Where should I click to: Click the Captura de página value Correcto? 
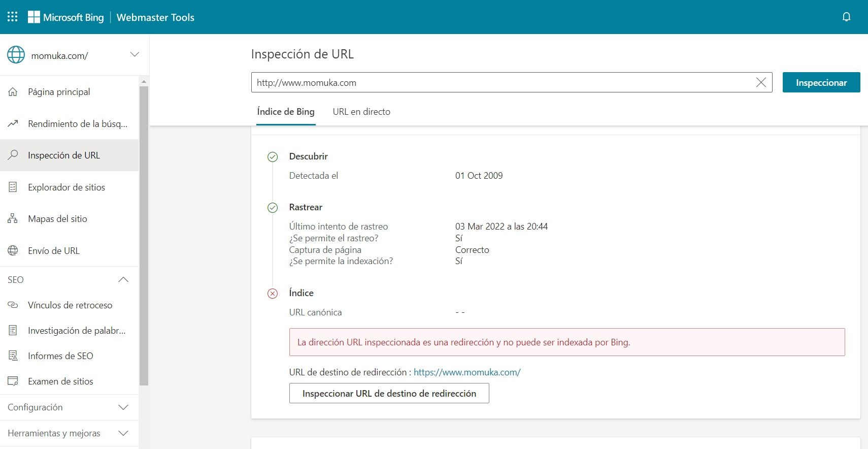[x=472, y=249]
